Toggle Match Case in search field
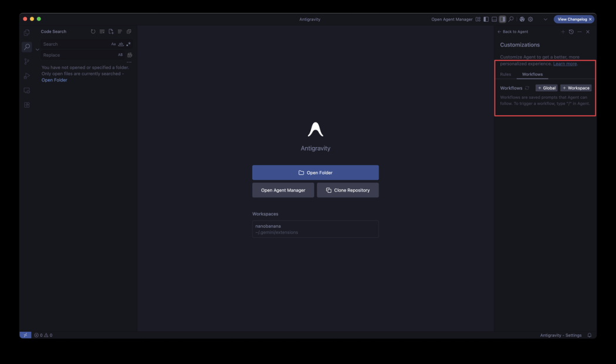Image resolution: width=616 pixels, height=364 pixels. coord(113,44)
